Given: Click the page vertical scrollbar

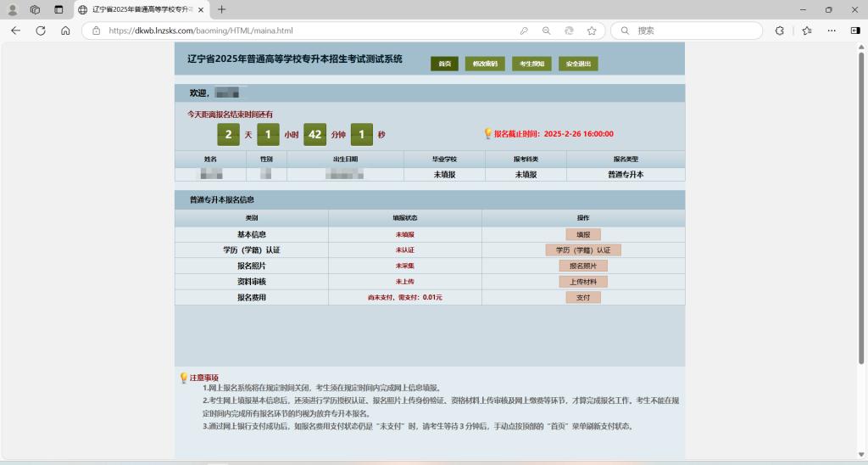Looking at the screenshot, I should [862, 212].
